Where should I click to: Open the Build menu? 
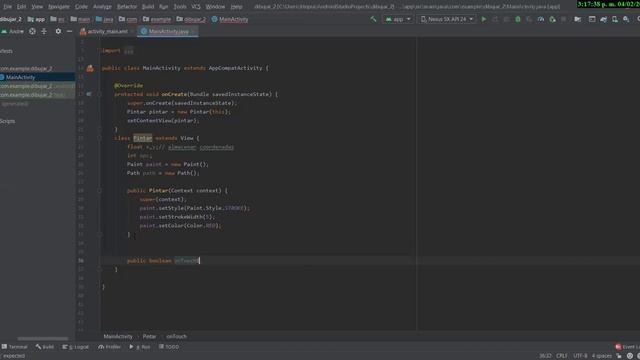148,7
